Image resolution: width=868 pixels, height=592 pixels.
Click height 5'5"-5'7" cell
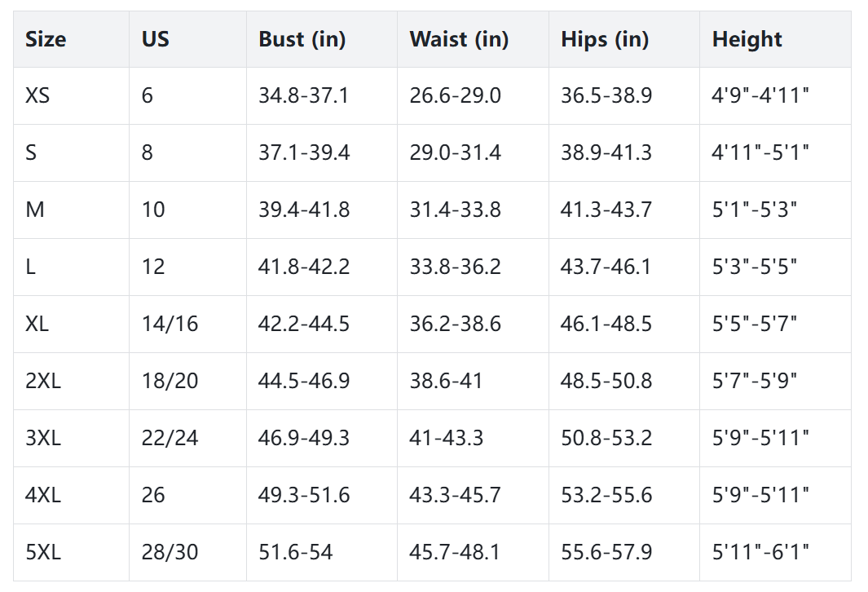(x=754, y=324)
